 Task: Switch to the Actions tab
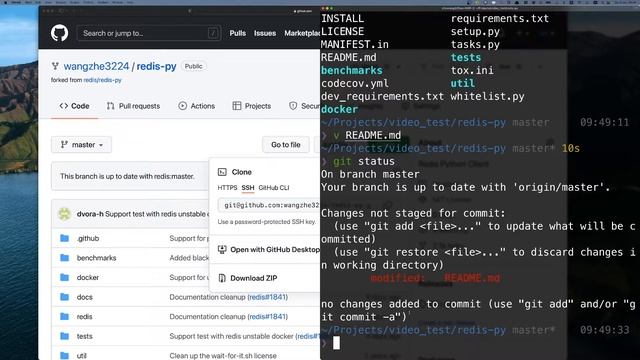[x=197, y=106]
